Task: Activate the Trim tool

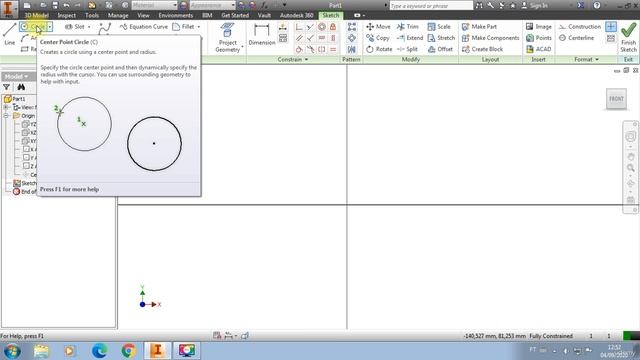Action: 408,27
